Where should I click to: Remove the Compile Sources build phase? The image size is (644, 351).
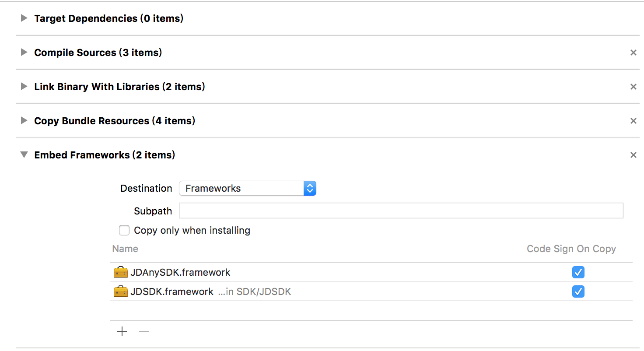click(x=633, y=53)
